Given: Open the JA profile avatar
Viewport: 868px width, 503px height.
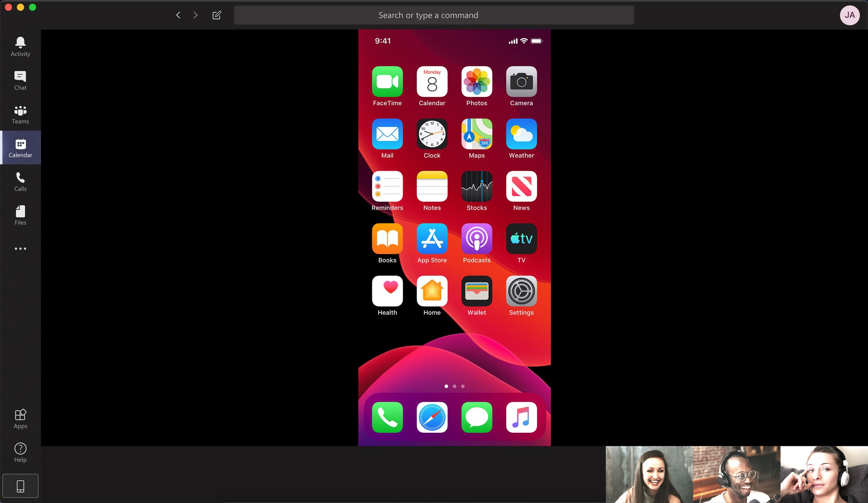Looking at the screenshot, I should coord(850,15).
